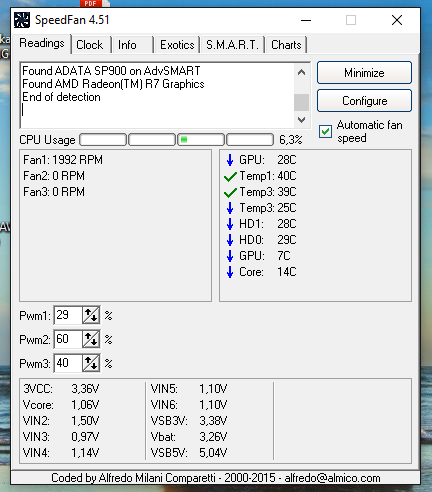Click the first CPU usage bar
Image resolution: width=432 pixels, height=492 pixels.
point(103,140)
